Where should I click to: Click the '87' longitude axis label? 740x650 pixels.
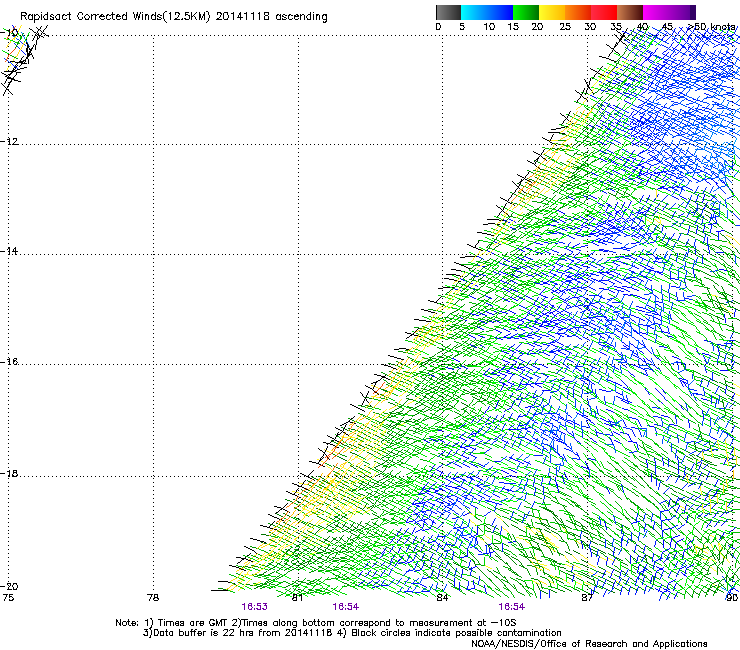tap(587, 598)
